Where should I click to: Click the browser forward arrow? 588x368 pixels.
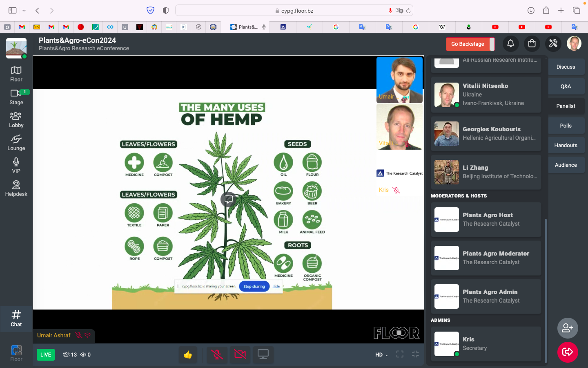pyautogui.click(x=51, y=11)
